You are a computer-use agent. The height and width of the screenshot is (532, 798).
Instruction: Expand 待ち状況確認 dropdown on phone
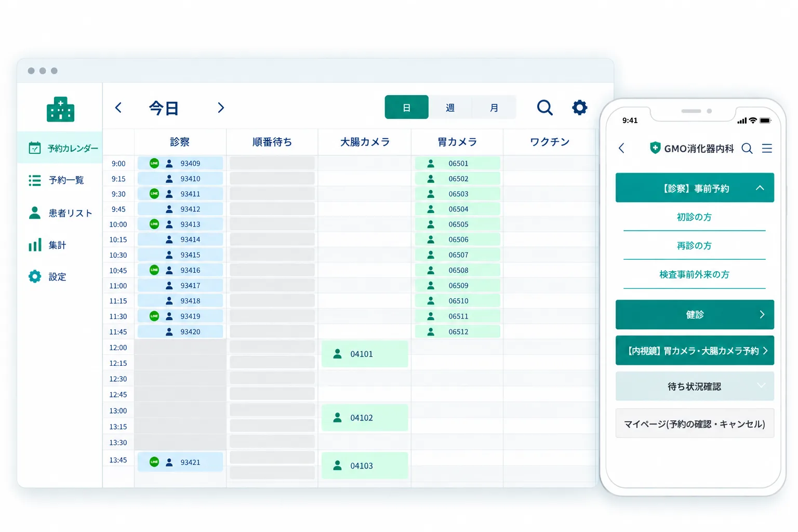tap(695, 386)
